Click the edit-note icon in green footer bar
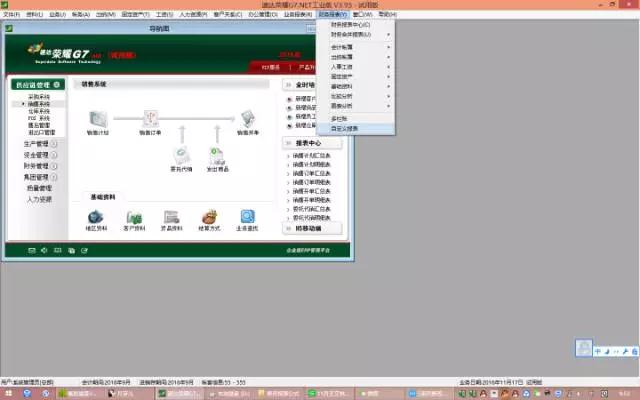This screenshot has height=400, width=640. (84, 250)
